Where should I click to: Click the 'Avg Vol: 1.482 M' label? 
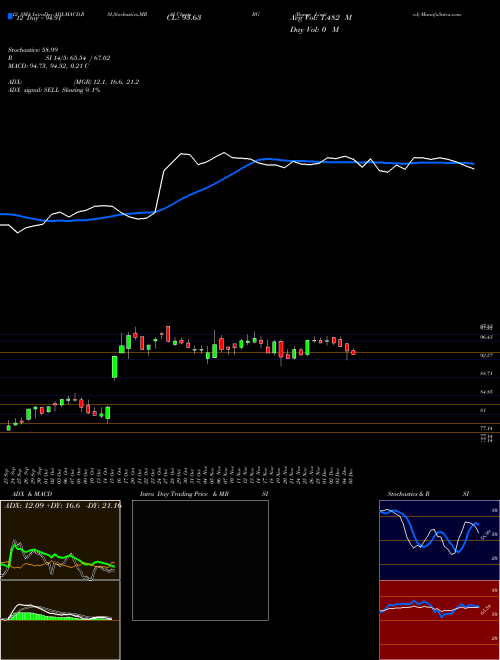(321, 18)
